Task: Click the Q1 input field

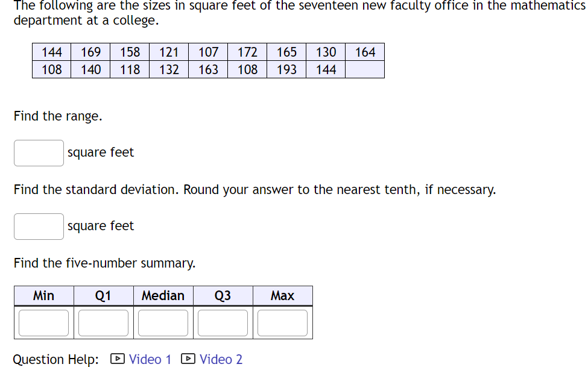Action: 103,322
